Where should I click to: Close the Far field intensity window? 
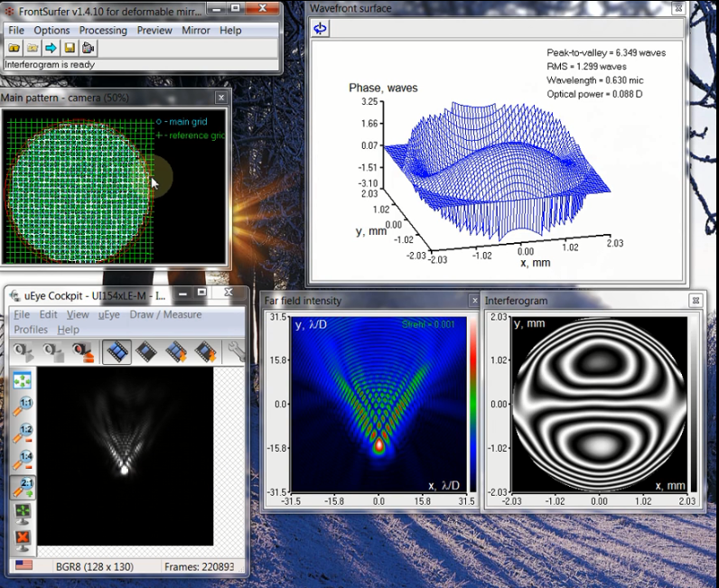tap(474, 301)
